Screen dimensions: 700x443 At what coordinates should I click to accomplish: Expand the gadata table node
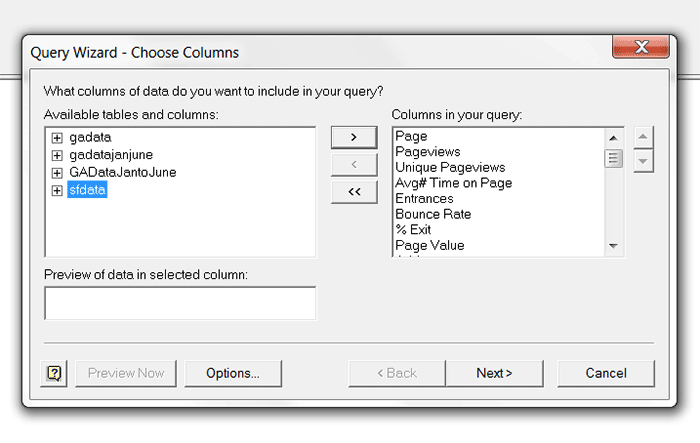point(57,137)
